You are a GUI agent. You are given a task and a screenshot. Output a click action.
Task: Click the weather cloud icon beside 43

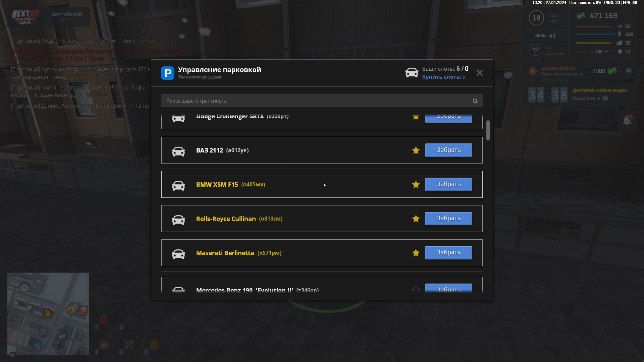coord(540,36)
